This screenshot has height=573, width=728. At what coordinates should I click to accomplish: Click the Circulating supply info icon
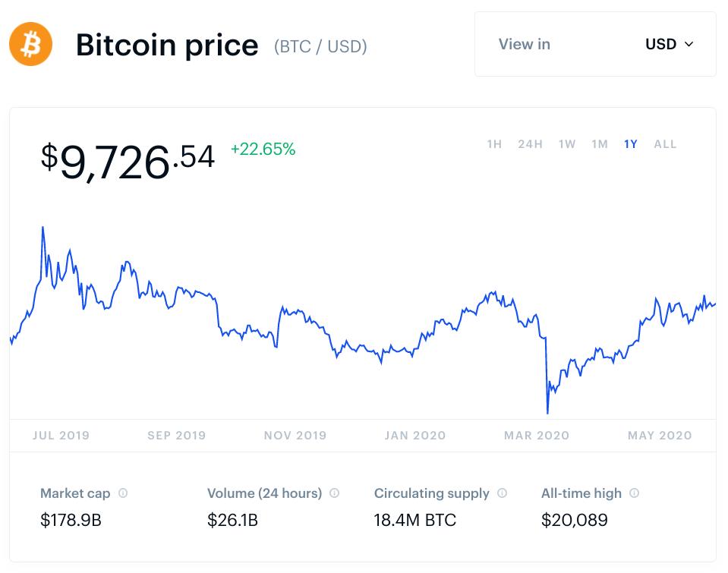[x=502, y=493]
